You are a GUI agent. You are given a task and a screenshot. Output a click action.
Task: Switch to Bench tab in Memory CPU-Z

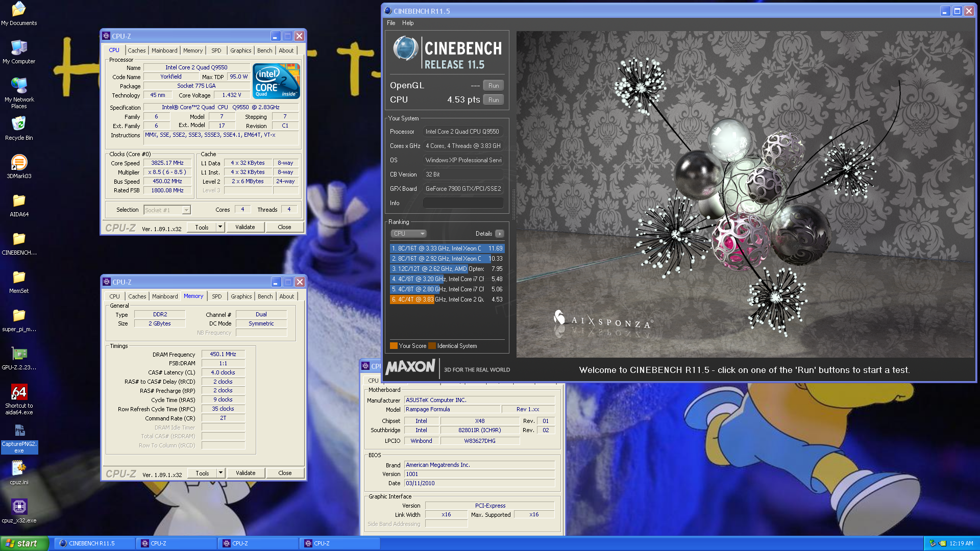[x=265, y=296]
